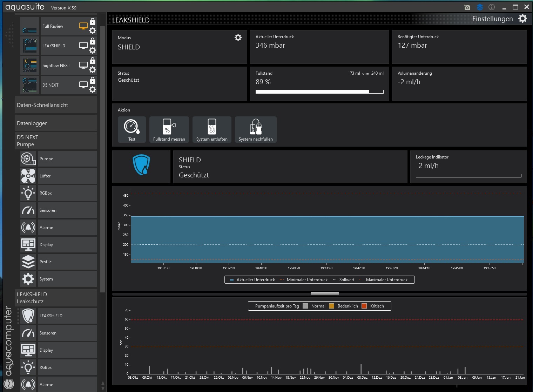
Task: Open the Profile stack icon in sidebar
Action: (x=28, y=262)
